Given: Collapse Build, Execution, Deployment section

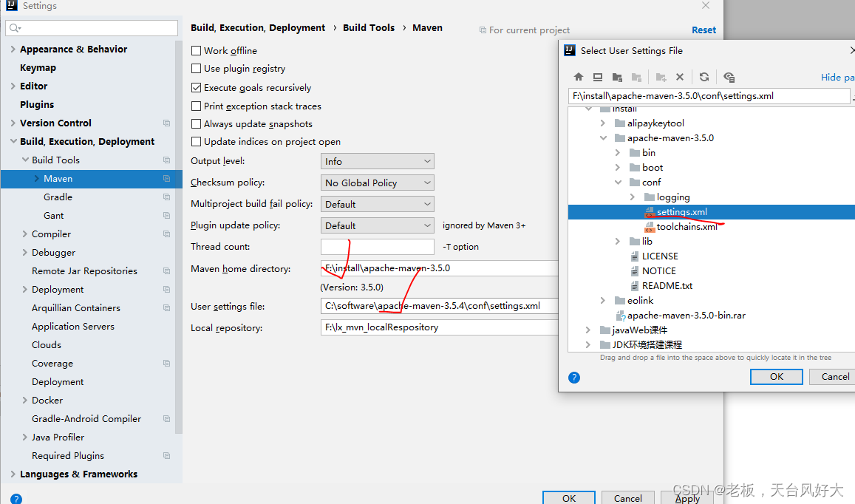Looking at the screenshot, I should coord(13,141).
